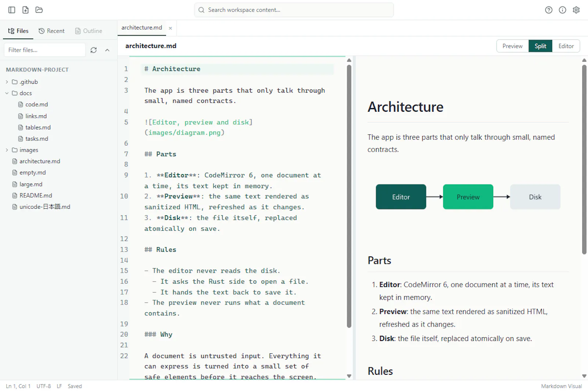Open the info icon in the header
This screenshot has height=392, width=588.
coord(562,10)
